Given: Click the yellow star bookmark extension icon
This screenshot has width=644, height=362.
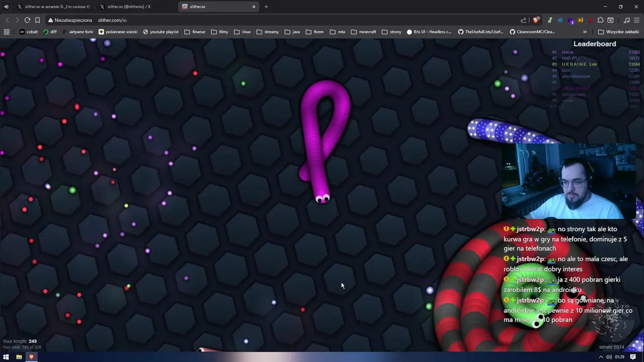Looking at the screenshot, I should click(x=580, y=20).
